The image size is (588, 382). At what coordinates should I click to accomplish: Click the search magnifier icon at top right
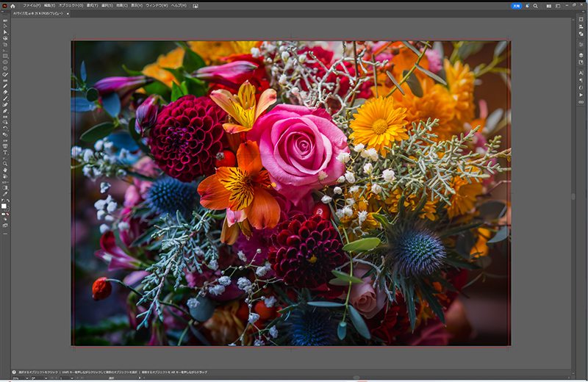(x=536, y=6)
